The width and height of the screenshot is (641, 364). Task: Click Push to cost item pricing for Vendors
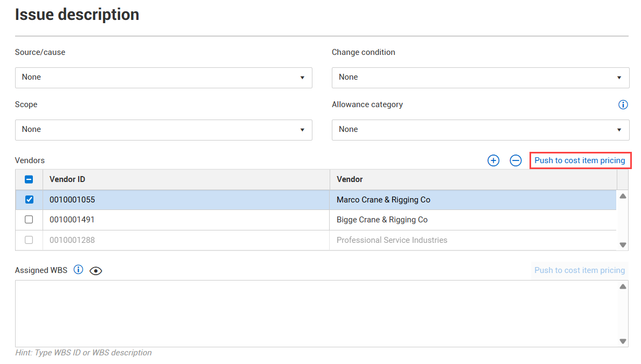(x=580, y=160)
